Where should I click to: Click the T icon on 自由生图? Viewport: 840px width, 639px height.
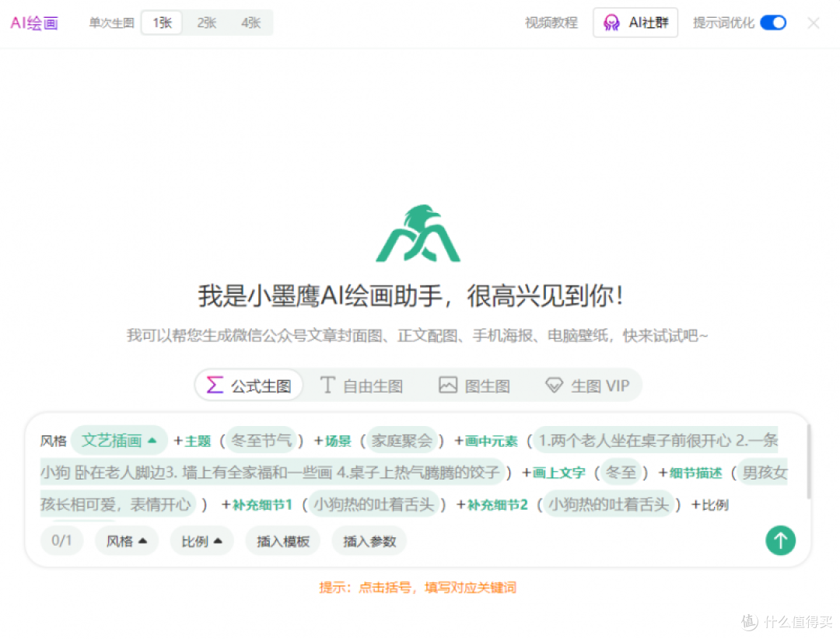tap(327, 385)
